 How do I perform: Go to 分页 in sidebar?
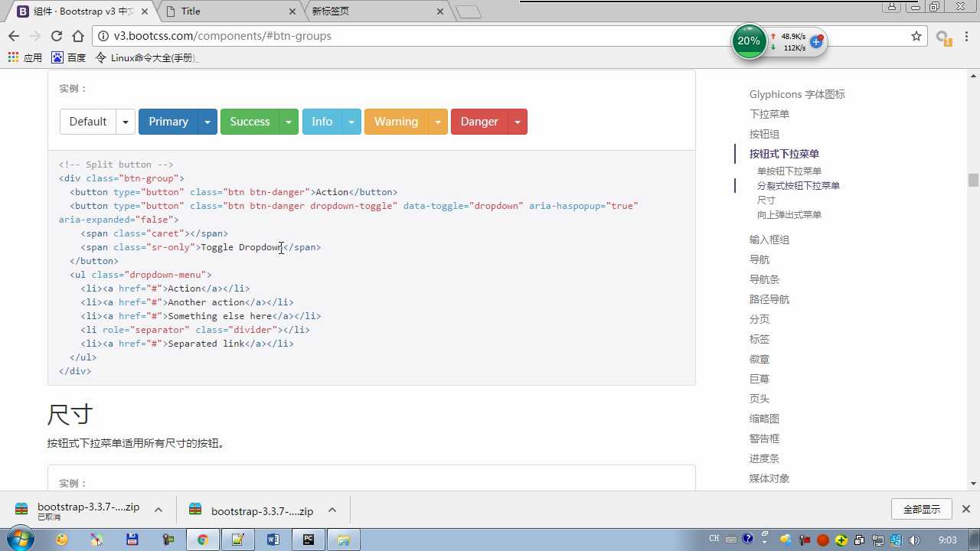coord(759,319)
